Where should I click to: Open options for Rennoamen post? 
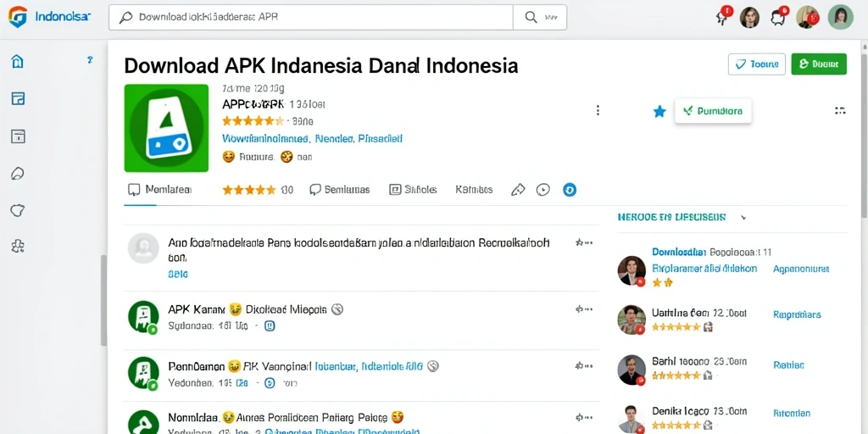point(584,366)
